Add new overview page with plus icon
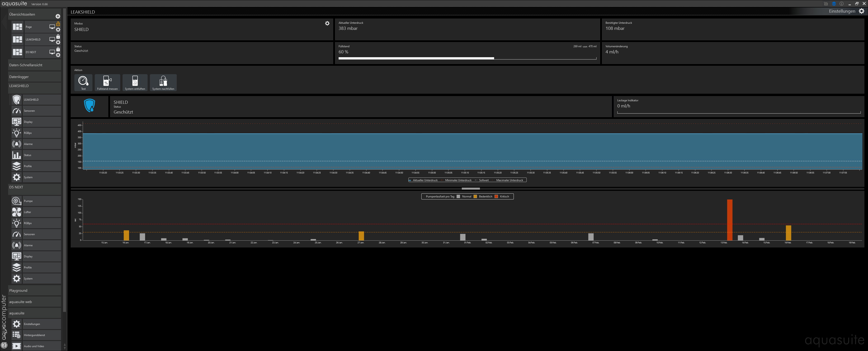The height and width of the screenshot is (351, 868). coord(58,16)
